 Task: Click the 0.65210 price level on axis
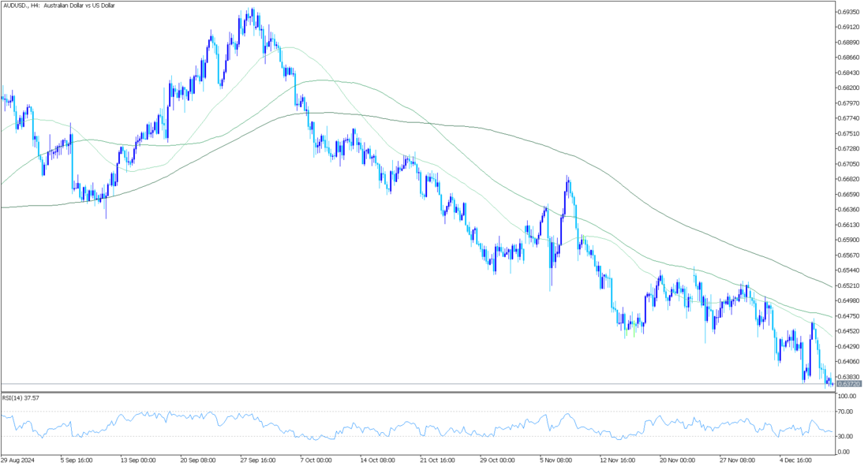tap(849, 285)
